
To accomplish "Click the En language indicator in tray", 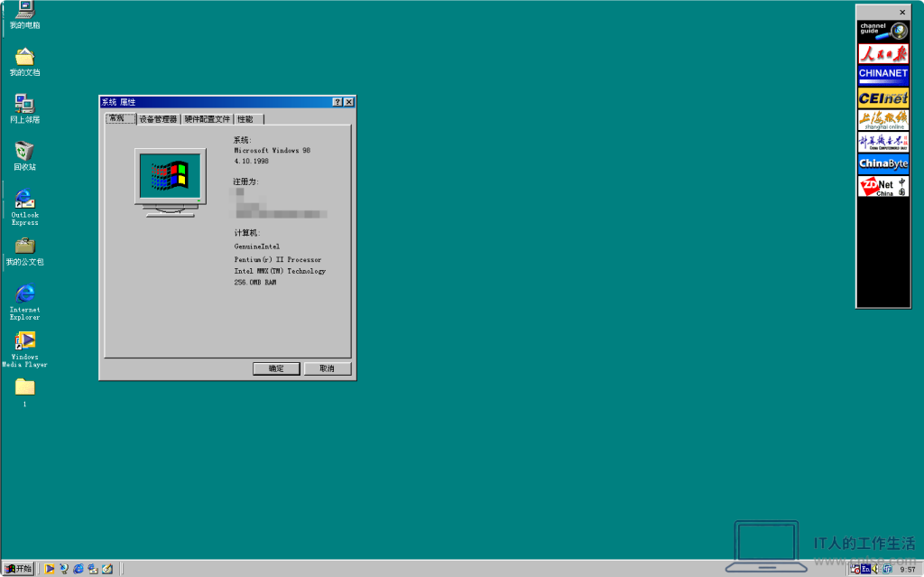I will click(865, 570).
